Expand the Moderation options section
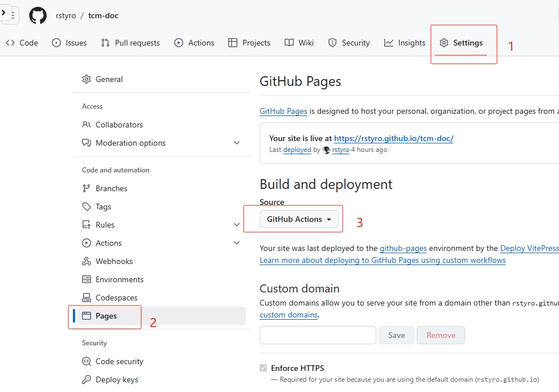Screen dimensions: 559x392 237,143
